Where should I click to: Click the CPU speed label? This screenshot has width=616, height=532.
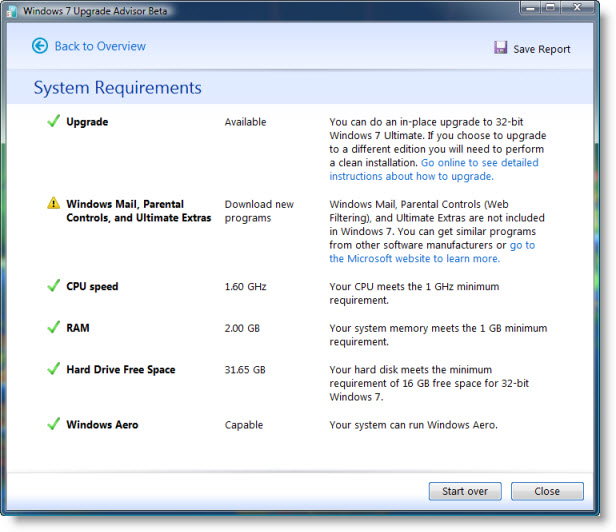(92, 286)
